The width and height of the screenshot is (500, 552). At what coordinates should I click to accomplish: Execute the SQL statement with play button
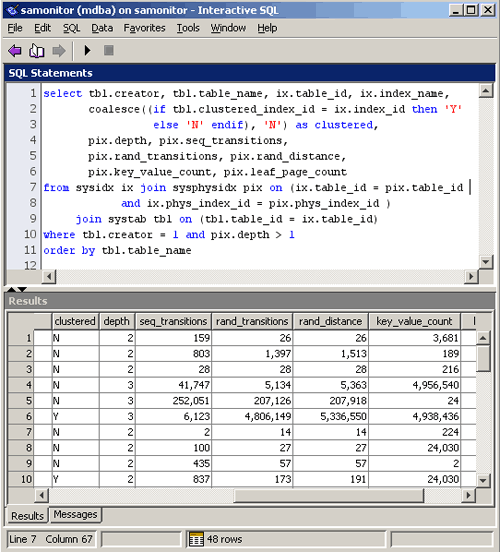[x=87, y=50]
